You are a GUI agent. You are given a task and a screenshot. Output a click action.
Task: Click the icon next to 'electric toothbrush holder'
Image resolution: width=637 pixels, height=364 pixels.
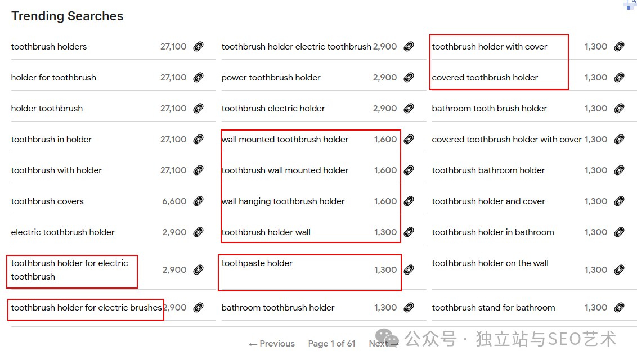click(x=198, y=232)
